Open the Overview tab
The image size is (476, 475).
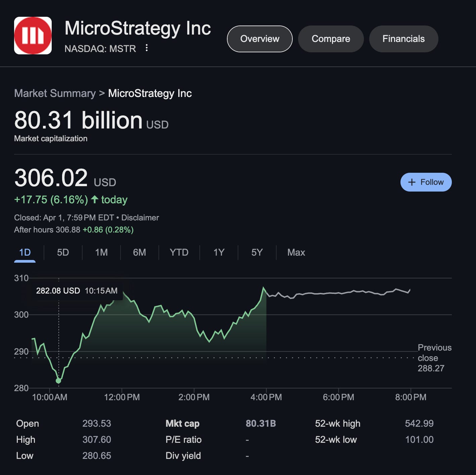[x=260, y=39]
